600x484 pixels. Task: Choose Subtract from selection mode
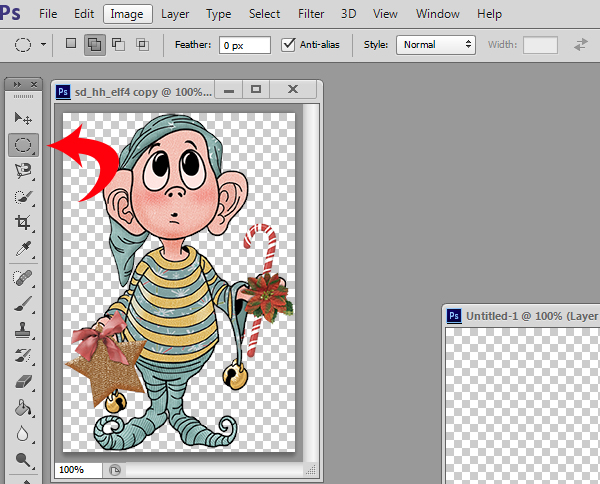pos(118,45)
